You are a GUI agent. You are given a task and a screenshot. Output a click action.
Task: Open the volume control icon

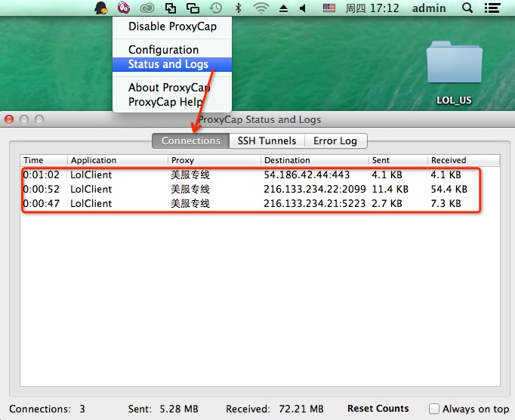[x=303, y=8]
